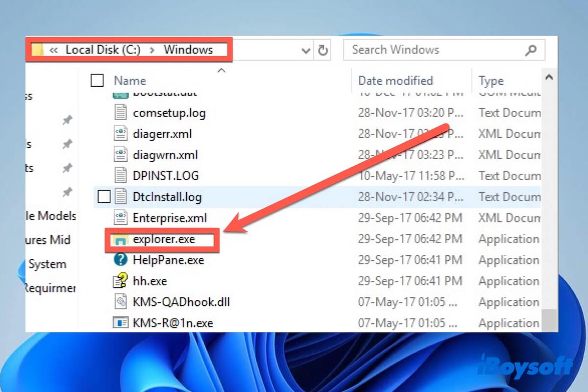Select the diagwrn.xml file name
The image size is (588, 392).
point(165,155)
